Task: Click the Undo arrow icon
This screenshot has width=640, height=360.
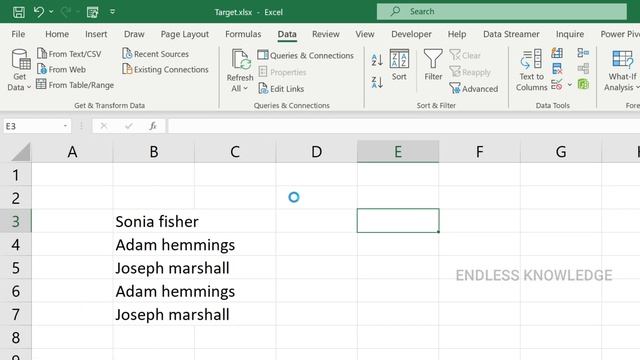Action: click(39, 12)
